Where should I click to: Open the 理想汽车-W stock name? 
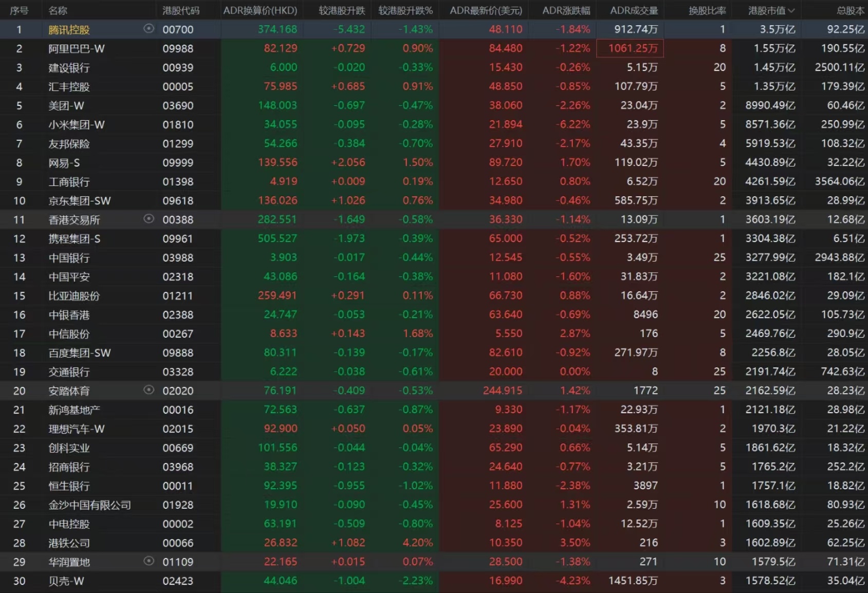tap(77, 429)
